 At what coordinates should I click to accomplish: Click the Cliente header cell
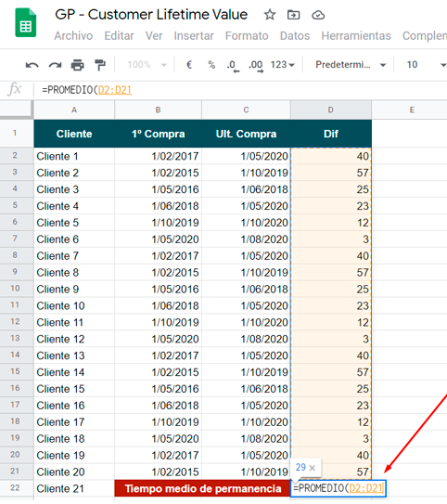click(74, 134)
